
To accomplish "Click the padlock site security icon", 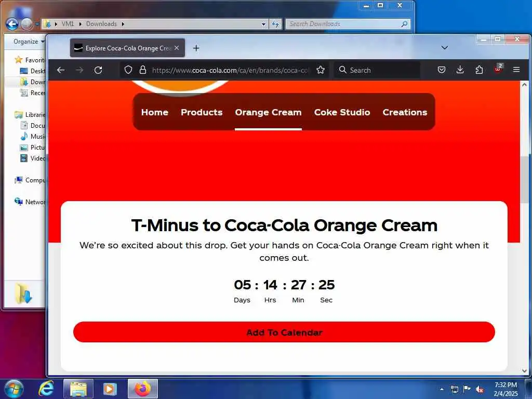I will 143,70.
